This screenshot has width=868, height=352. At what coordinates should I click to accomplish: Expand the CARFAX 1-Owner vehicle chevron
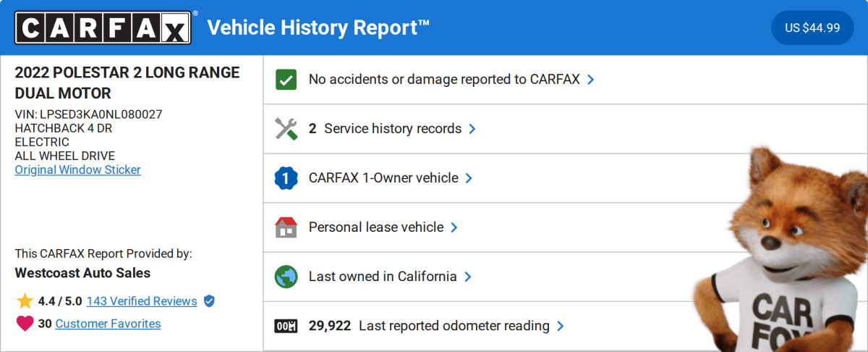tap(469, 178)
